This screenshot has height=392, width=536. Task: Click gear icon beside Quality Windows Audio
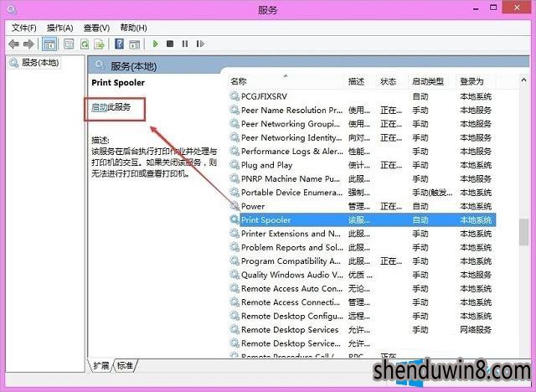tap(234, 275)
